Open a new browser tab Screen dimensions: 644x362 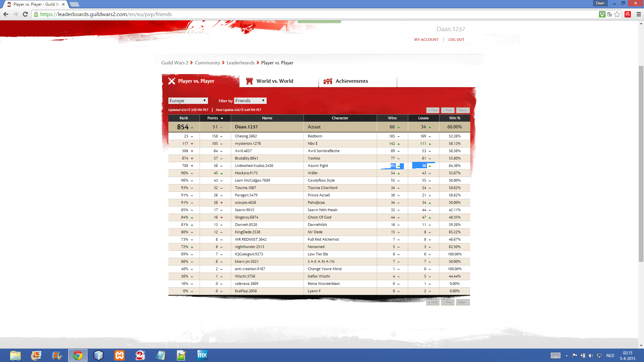click(x=74, y=4)
